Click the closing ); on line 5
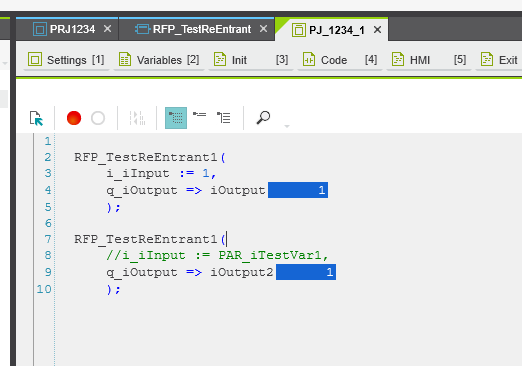The height and width of the screenshot is (366, 522). click(x=113, y=207)
